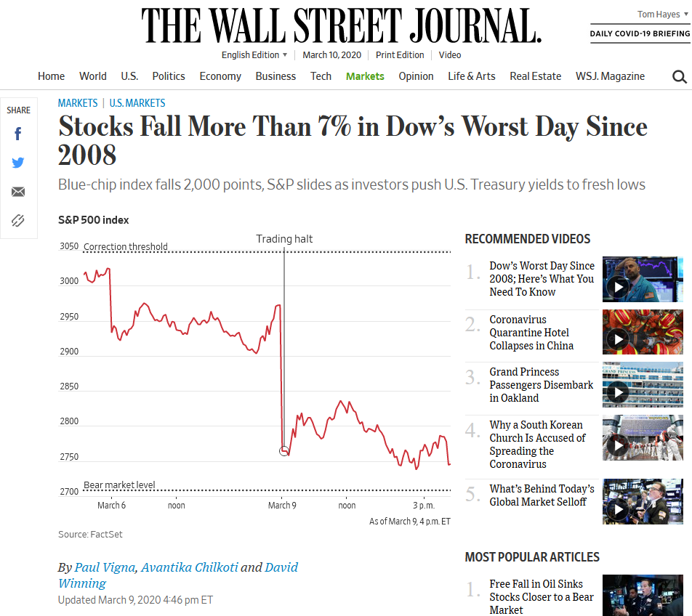Share the article on Twitter
692x616 pixels.
point(17,163)
